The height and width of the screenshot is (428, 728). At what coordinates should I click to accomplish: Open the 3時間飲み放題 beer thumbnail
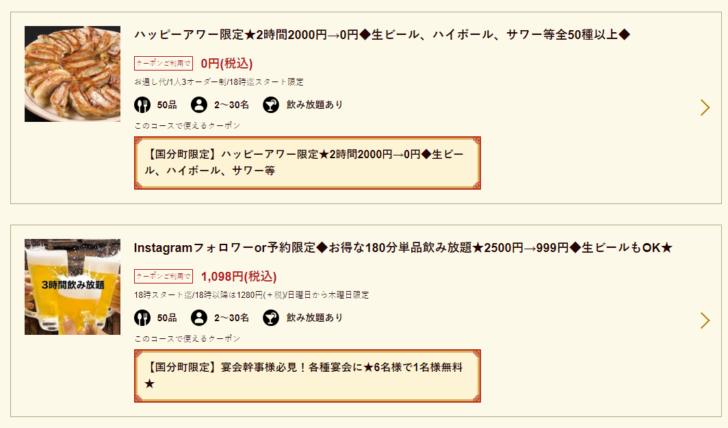[72, 287]
